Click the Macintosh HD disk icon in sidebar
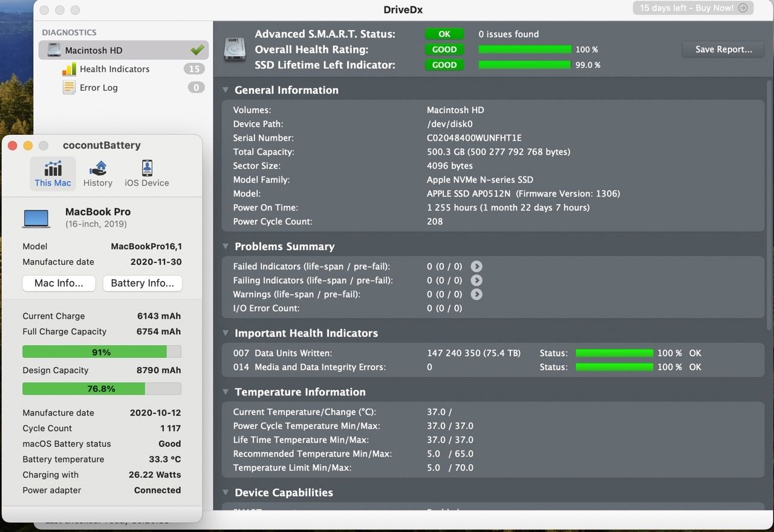This screenshot has width=774, height=532. [x=54, y=50]
